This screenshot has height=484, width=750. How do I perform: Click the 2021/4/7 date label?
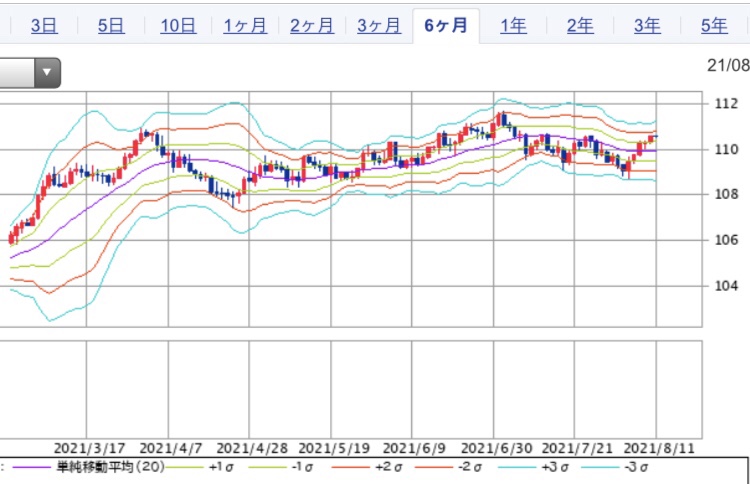[171, 449]
